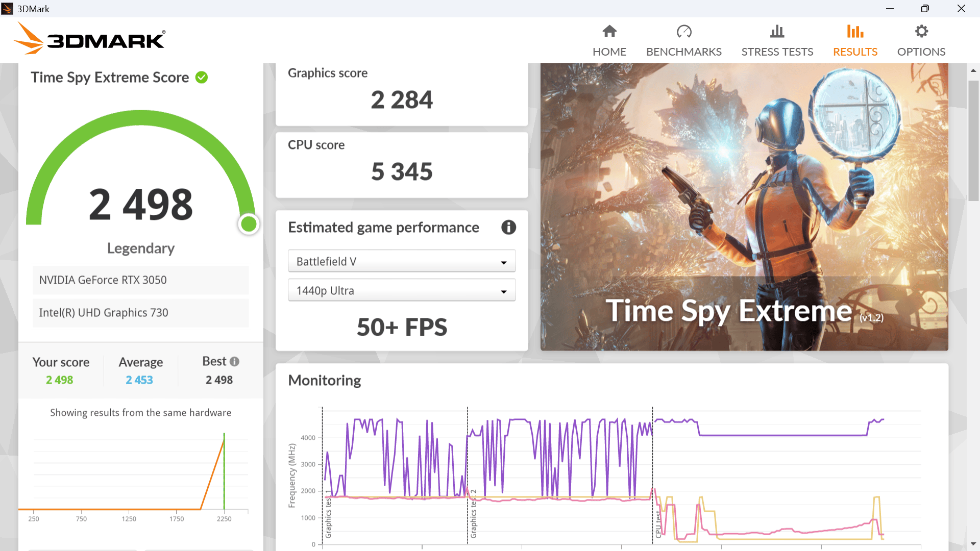Click the Time Spy Extreme Score heading
The image size is (980, 551).
coord(110,78)
